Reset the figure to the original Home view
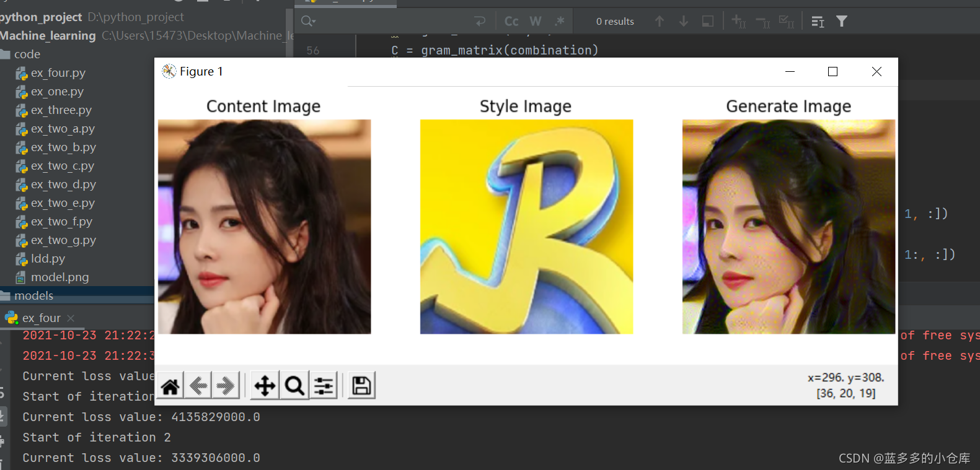 [x=170, y=386]
